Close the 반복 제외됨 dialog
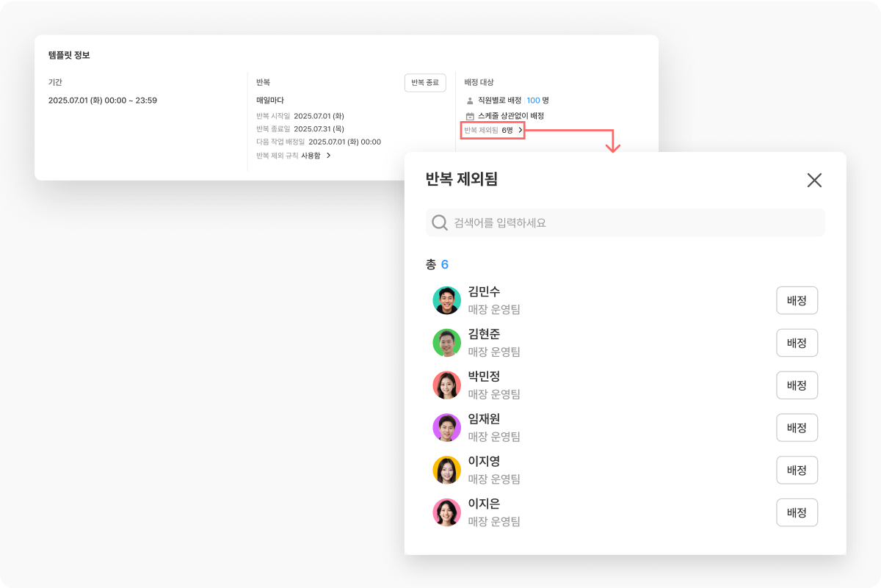The width and height of the screenshot is (881, 588). click(814, 180)
